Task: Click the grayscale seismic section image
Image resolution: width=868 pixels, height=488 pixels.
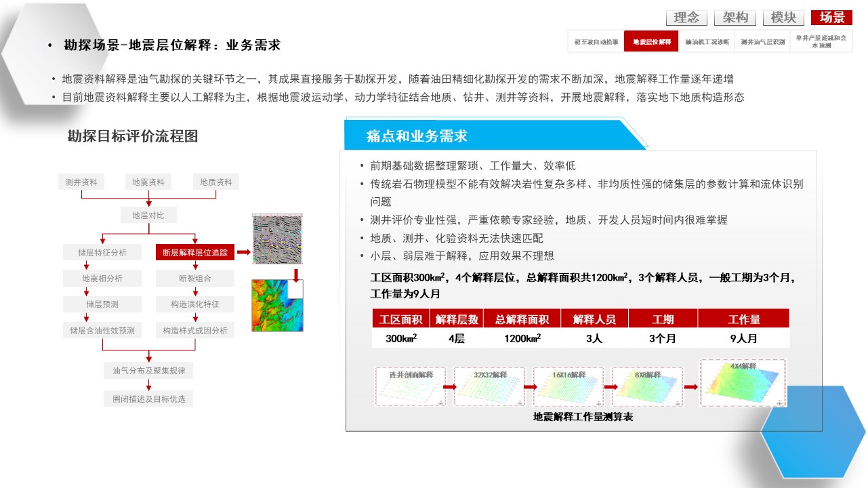Action: tap(277, 239)
